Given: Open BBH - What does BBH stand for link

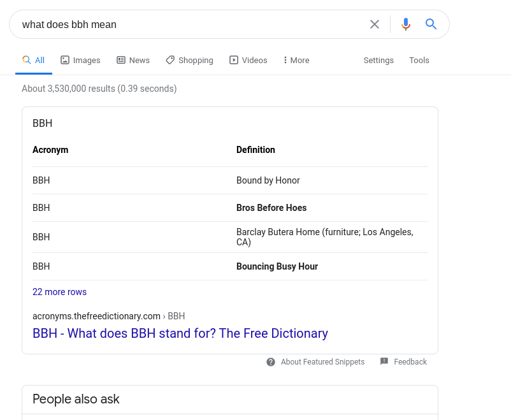Looking at the screenshot, I should [180, 333].
